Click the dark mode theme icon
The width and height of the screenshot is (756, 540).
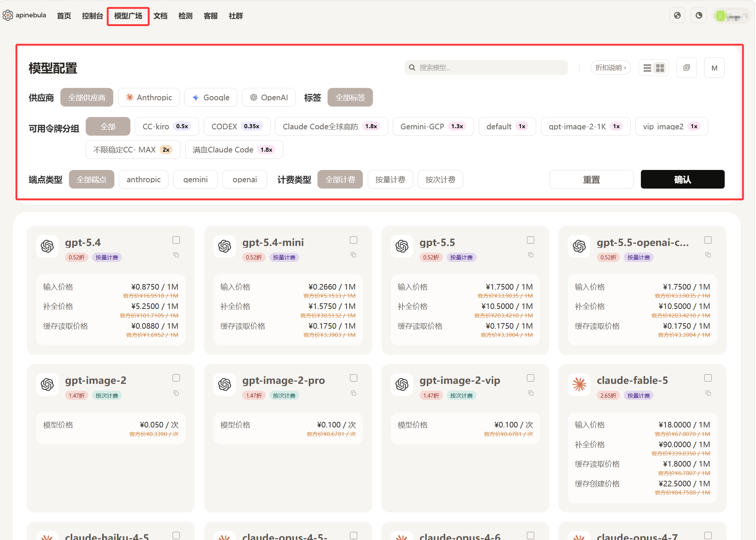[699, 16]
